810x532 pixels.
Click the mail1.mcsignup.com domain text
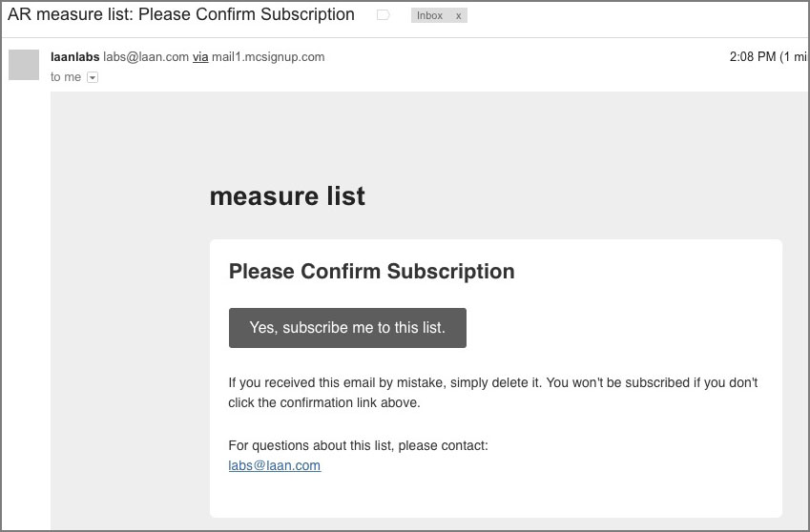coord(268,57)
